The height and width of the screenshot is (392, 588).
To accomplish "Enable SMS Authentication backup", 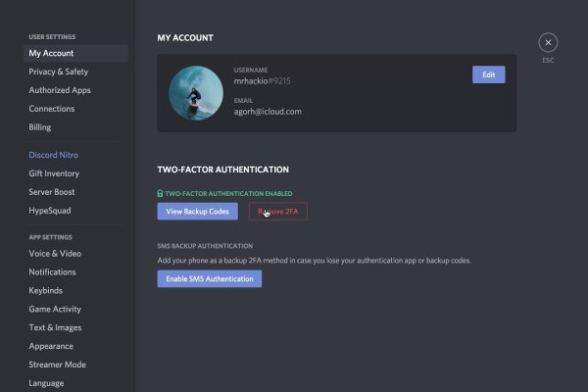I will click(209, 279).
